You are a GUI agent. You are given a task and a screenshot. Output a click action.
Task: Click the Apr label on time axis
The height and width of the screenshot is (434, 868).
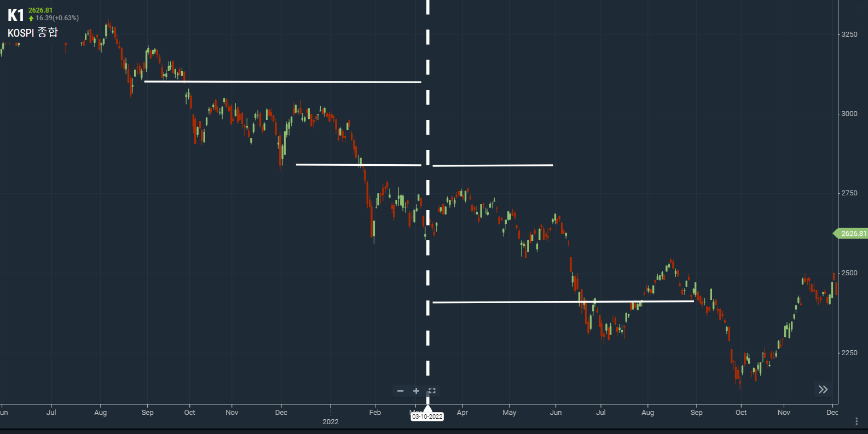462,413
